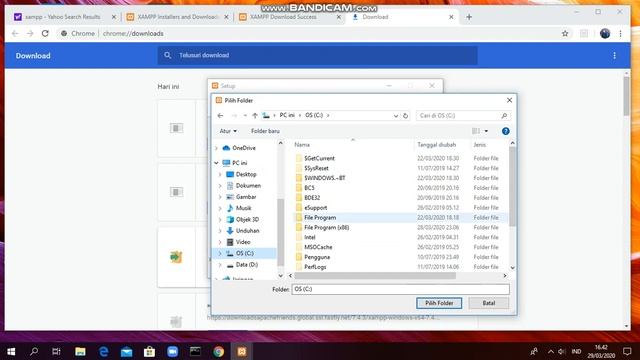Open Gambar folder in navigation tree
The height and width of the screenshot is (360, 640).
(246, 197)
